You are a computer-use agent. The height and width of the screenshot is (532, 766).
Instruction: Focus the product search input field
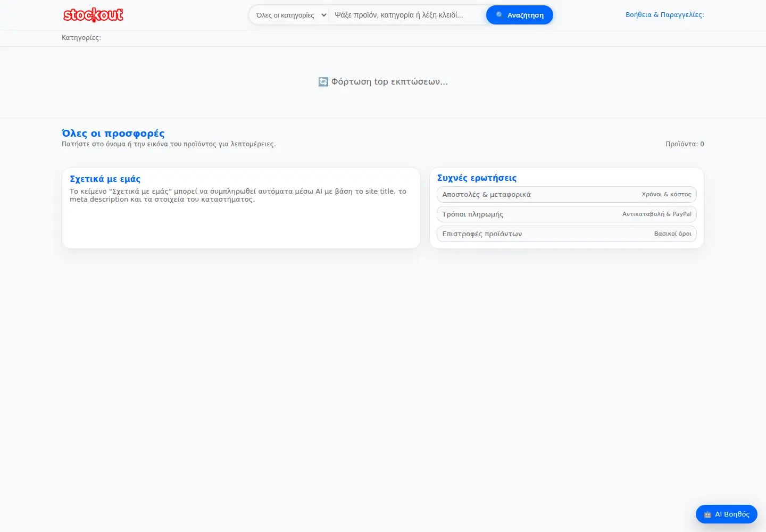tap(407, 15)
